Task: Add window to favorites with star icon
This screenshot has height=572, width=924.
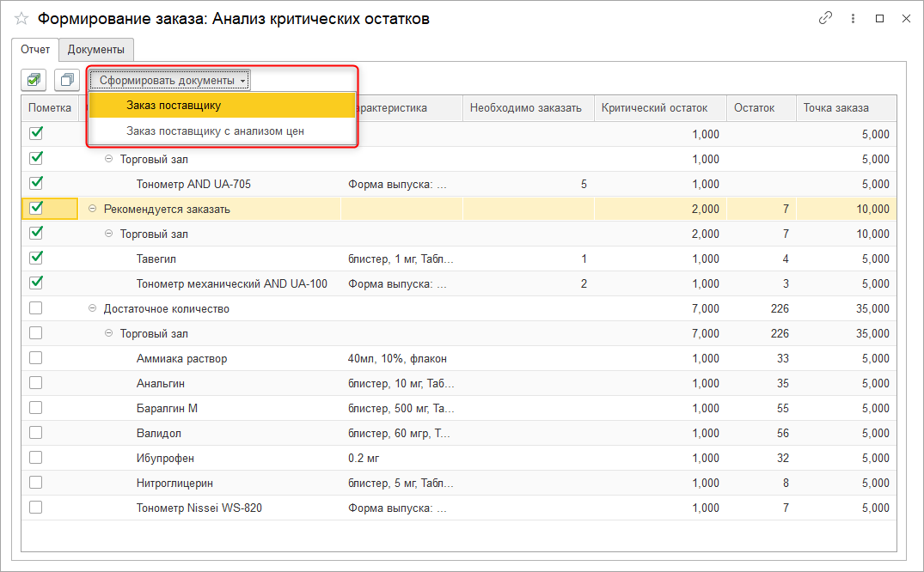Action: pyautogui.click(x=21, y=19)
